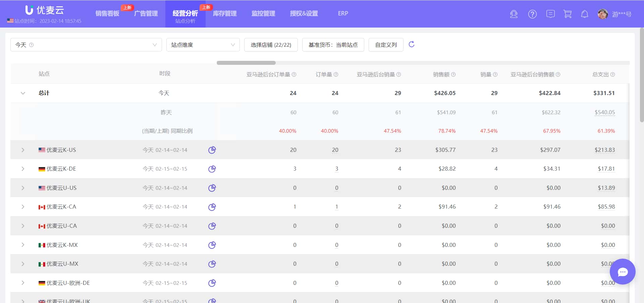Open the notifications bell icon
The image size is (644, 303).
(x=585, y=14)
